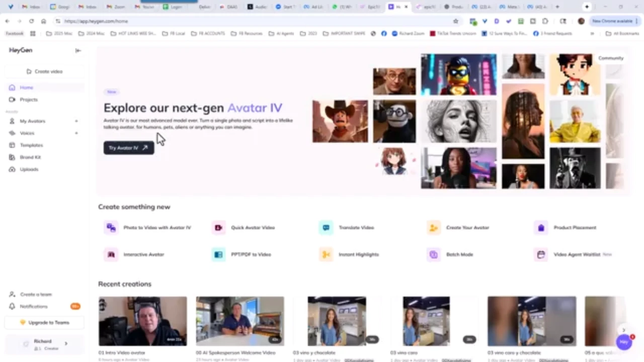Show next recent creations arrow
Screen dimensions: 644x362
[x=624, y=330]
